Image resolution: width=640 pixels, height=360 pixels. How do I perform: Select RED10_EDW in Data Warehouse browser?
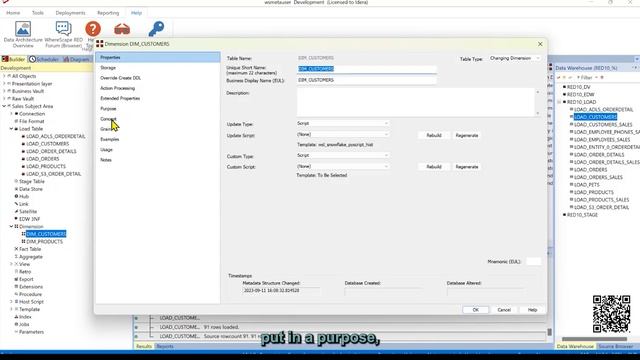580,95
